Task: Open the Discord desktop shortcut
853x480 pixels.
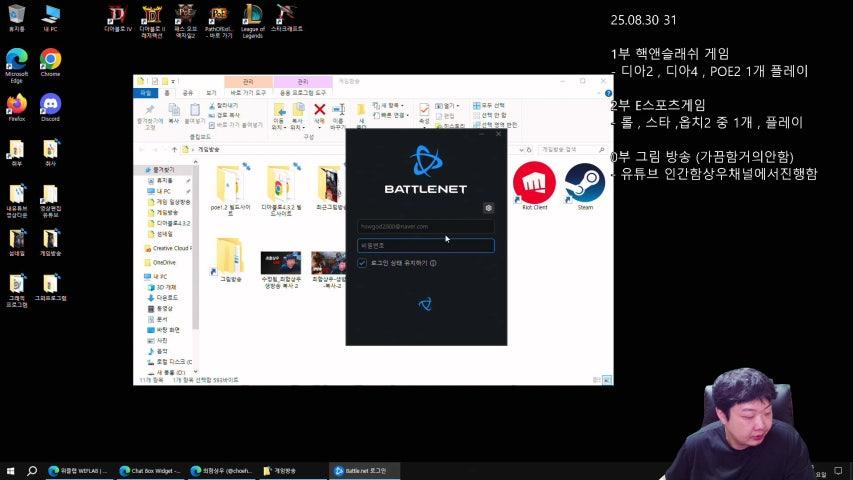Action: (x=50, y=107)
